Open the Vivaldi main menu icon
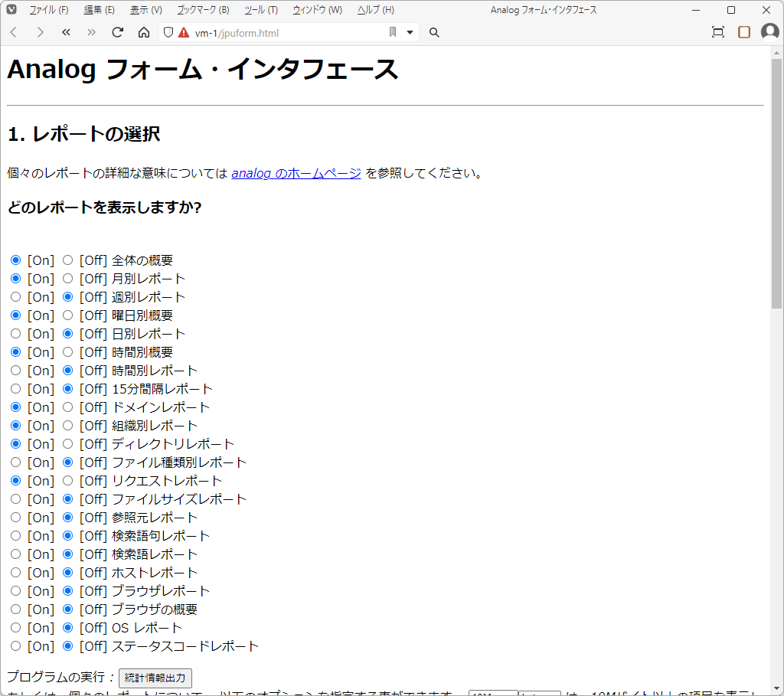This screenshot has width=784, height=696. click(11, 9)
